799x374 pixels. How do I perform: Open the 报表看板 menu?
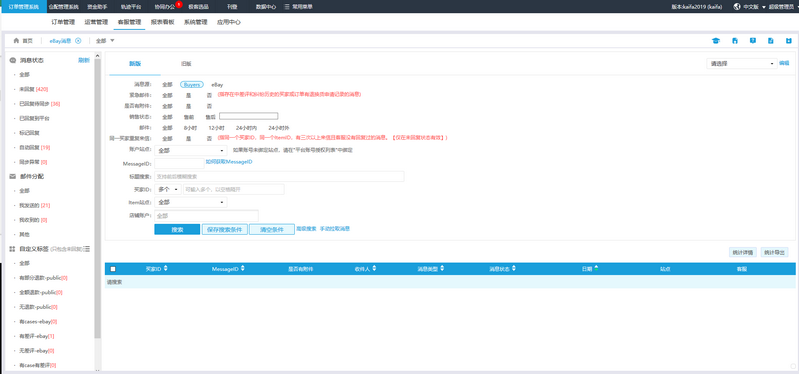tap(163, 22)
